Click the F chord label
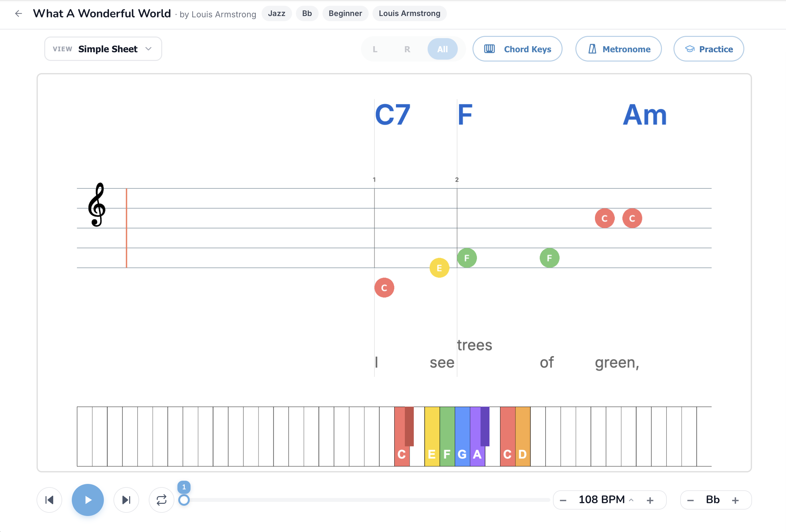The height and width of the screenshot is (532, 786). pyautogui.click(x=465, y=115)
